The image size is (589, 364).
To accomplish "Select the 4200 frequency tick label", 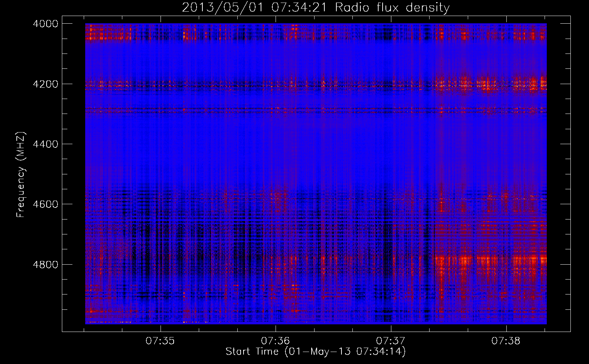I will (x=46, y=84).
